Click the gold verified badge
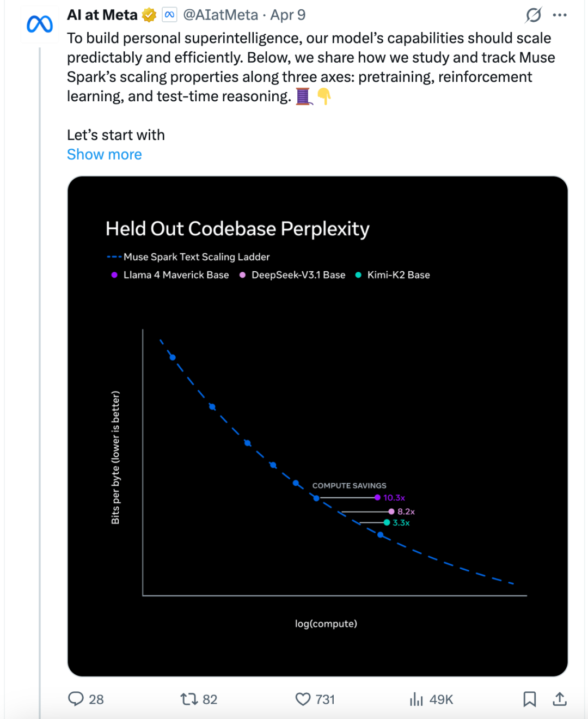 click(x=149, y=15)
